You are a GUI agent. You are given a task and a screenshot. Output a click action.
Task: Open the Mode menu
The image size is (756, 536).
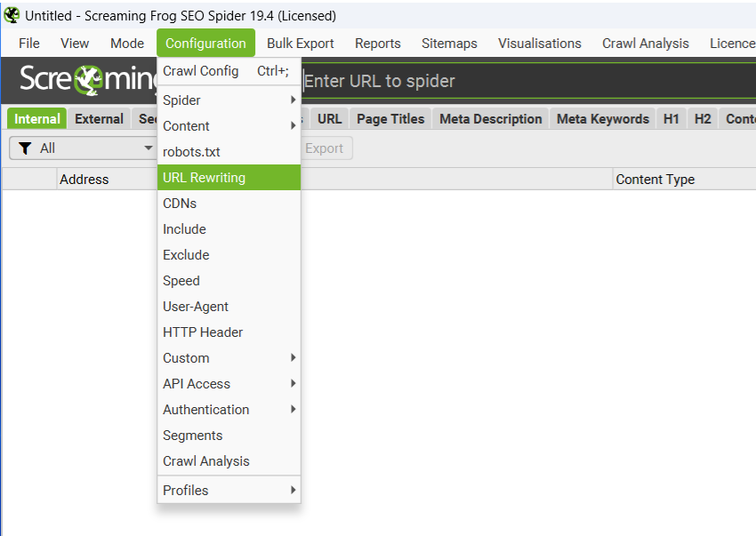tap(127, 44)
